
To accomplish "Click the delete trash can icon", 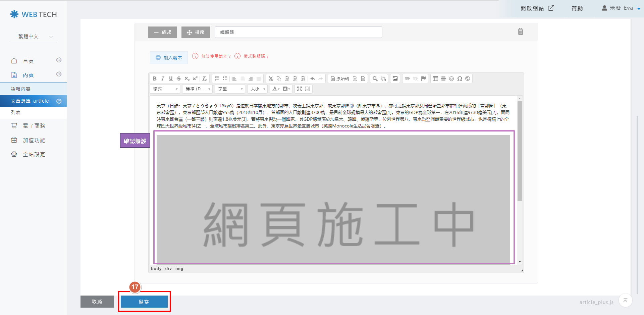I will [520, 32].
